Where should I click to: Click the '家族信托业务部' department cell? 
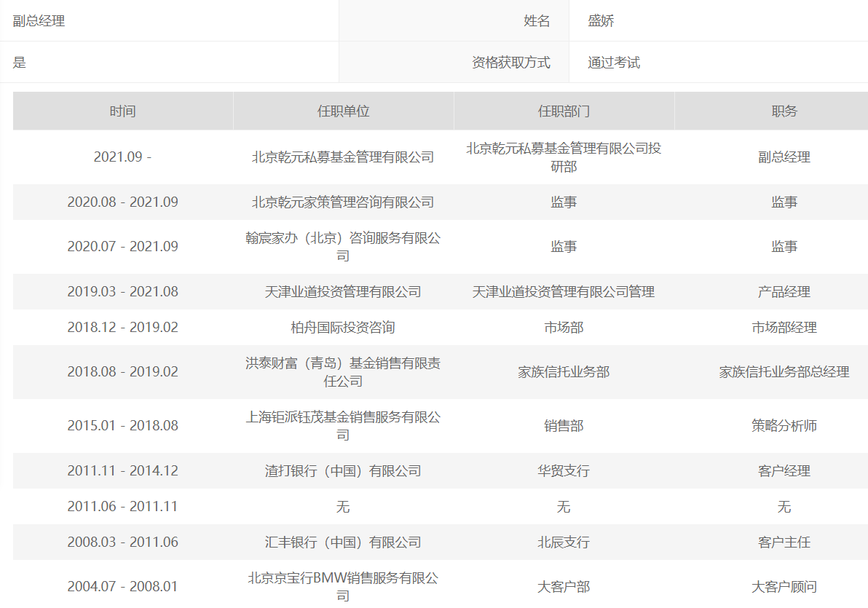(564, 372)
